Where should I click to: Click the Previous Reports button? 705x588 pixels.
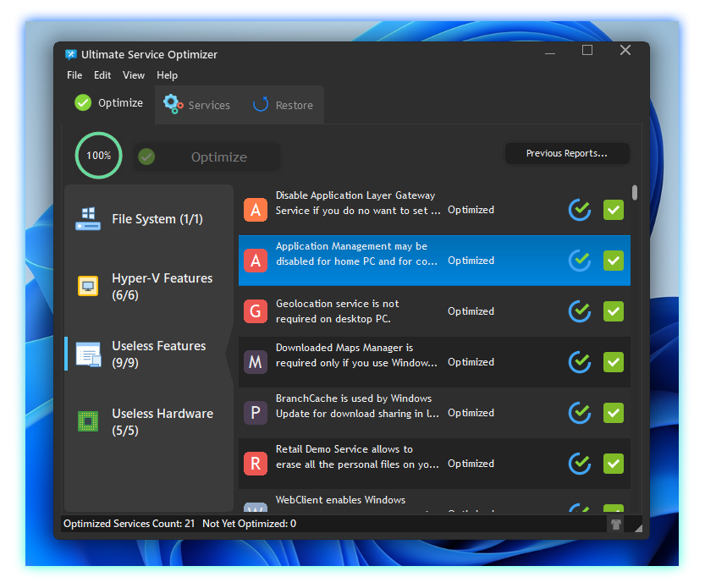pos(567,154)
